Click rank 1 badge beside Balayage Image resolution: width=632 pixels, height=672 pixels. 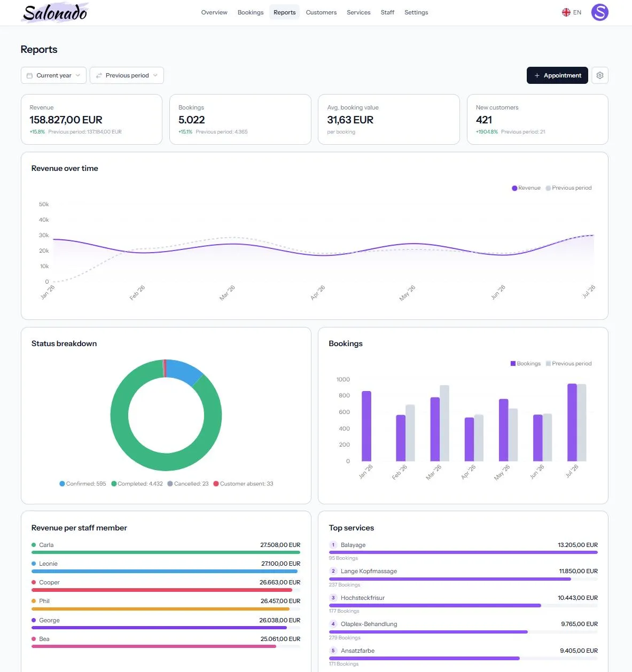pos(333,545)
